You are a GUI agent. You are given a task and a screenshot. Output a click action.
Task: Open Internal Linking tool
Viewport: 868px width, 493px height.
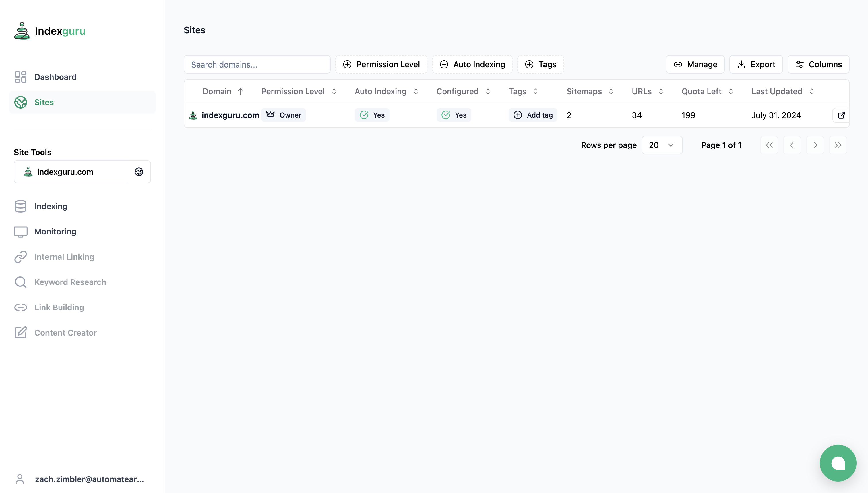[82, 257]
